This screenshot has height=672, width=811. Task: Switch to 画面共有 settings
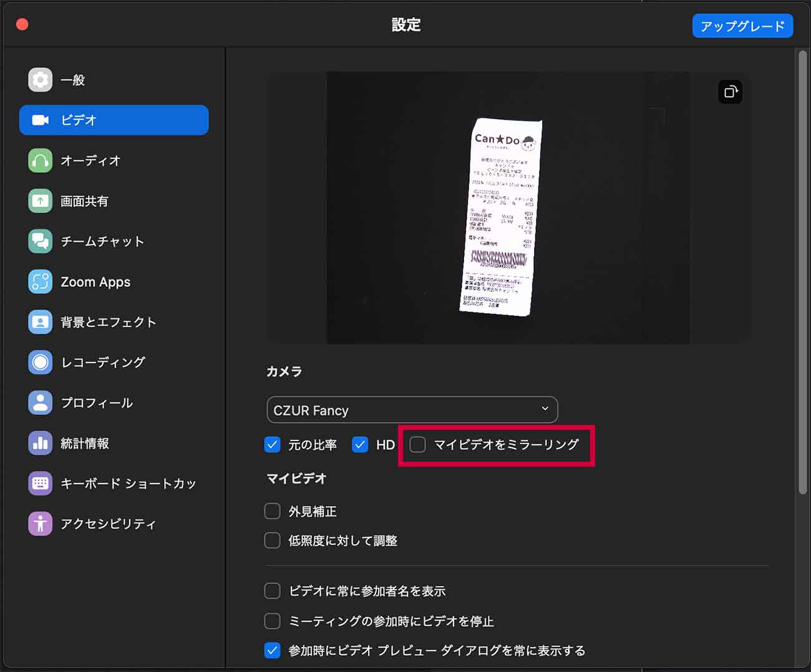coord(114,201)
